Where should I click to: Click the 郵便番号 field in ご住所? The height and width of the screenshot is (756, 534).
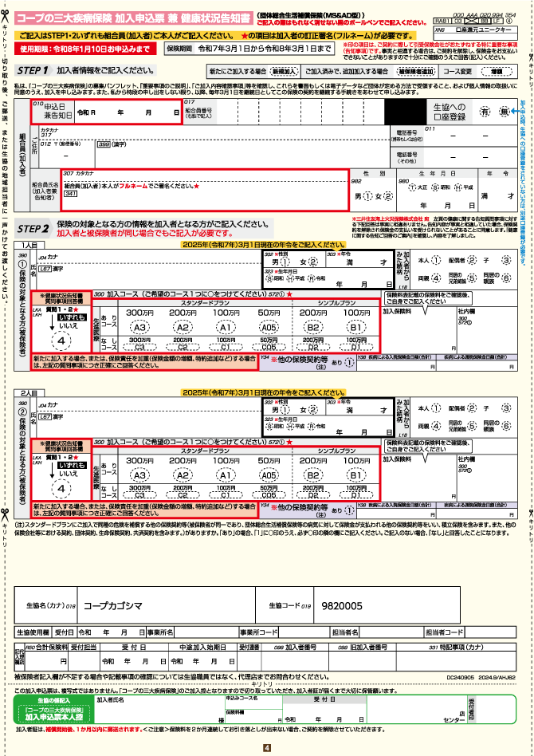pos(66,154)
